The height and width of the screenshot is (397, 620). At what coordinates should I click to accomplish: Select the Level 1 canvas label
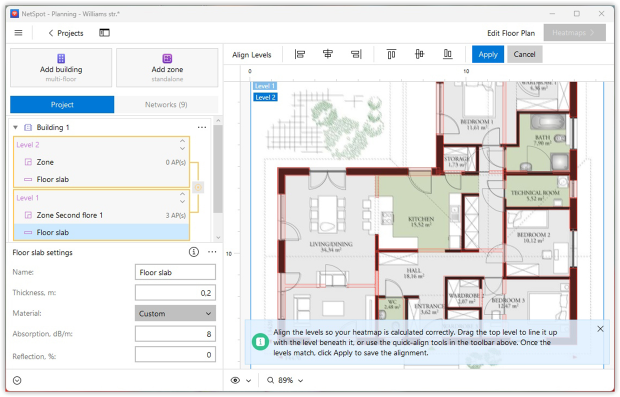264,86
